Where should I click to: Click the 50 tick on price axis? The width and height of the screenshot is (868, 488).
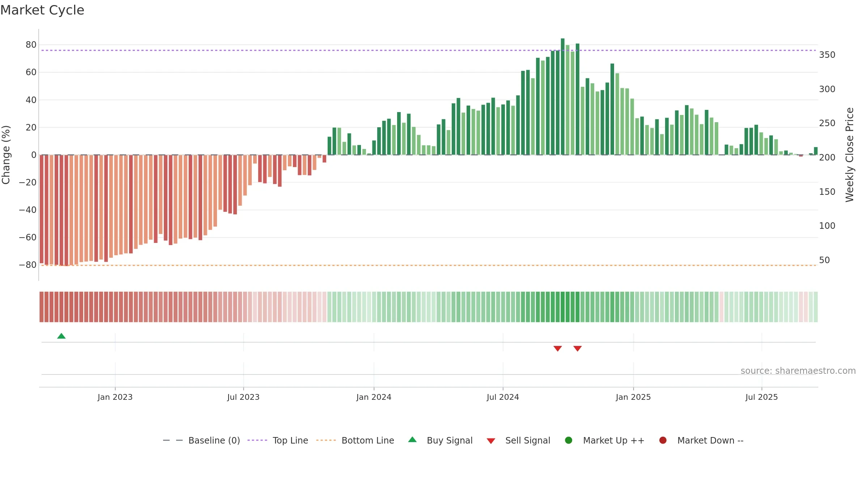(825, 260)
